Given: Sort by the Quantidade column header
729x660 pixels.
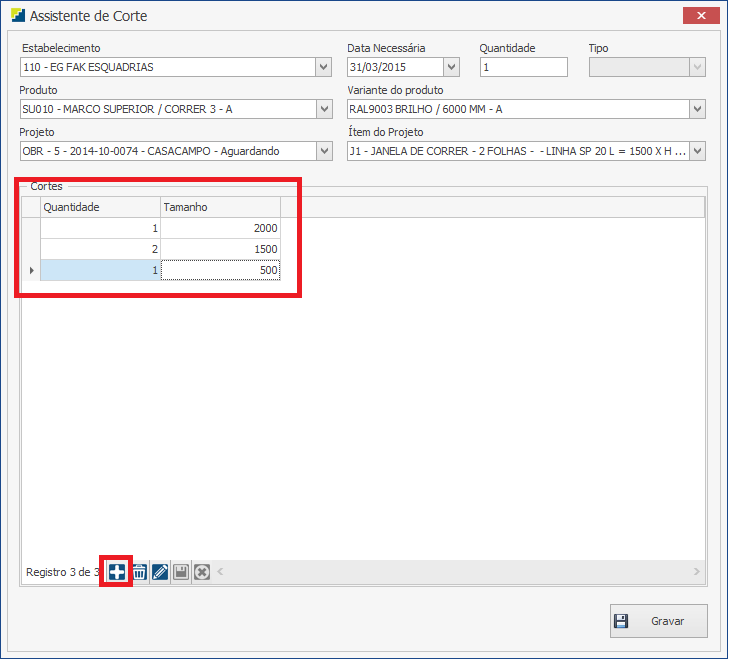Looking at the screenshot, I should click(x=100, y=206).
